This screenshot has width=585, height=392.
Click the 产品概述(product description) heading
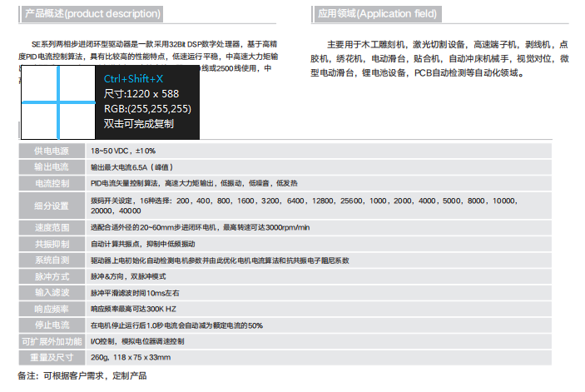click(92, 14)
